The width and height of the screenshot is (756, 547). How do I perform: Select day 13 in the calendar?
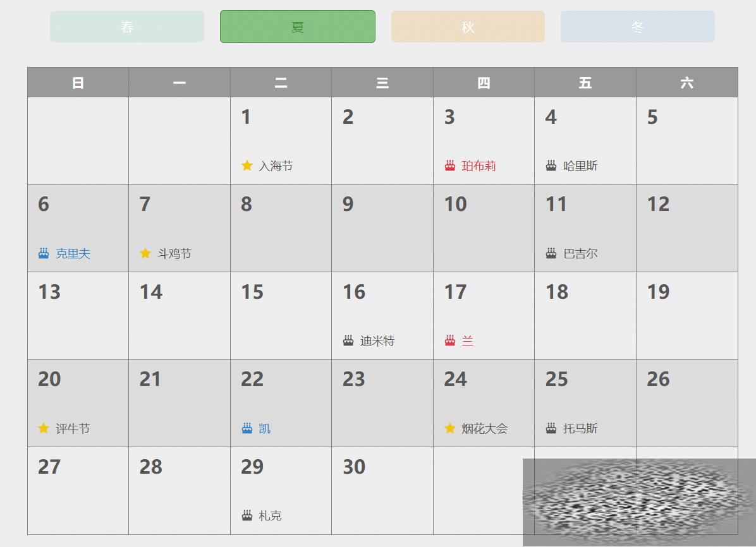78,316
